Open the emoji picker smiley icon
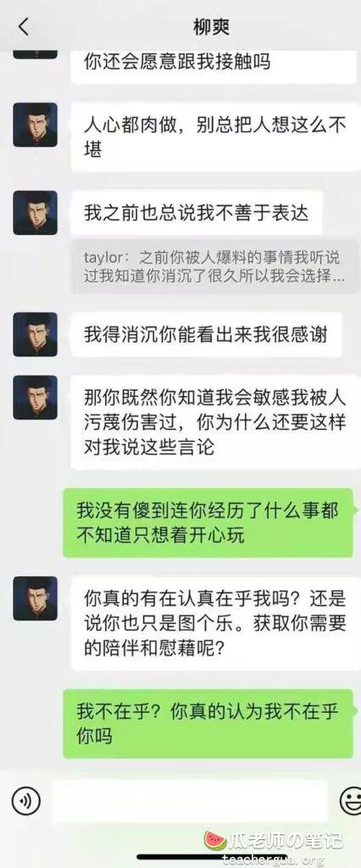The image size is (361, 868). coord(351,800)
